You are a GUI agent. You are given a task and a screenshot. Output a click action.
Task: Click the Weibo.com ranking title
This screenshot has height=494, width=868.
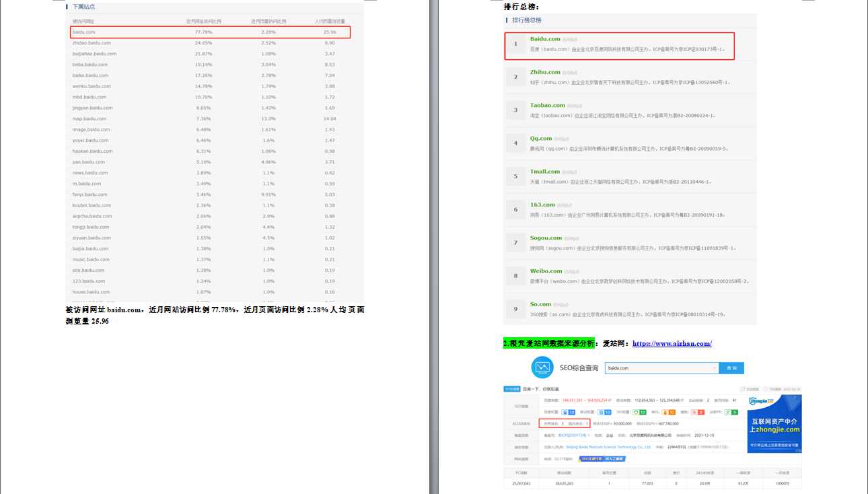tap(545, 271)
